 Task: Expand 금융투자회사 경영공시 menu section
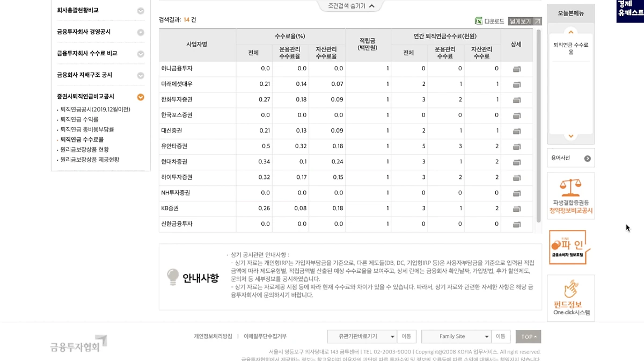click(x=141, y=32)
